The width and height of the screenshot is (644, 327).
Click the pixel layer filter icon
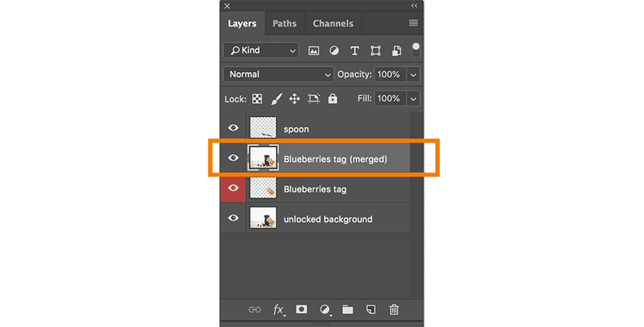pyautogui.click(x=313, y=50)
